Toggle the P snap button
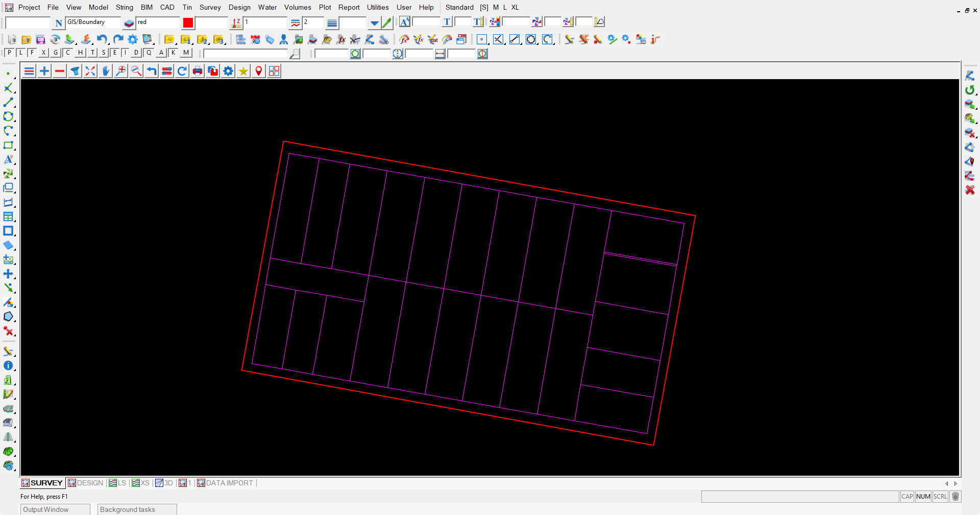The image size is (980, 515). click(x=9, y=53)
